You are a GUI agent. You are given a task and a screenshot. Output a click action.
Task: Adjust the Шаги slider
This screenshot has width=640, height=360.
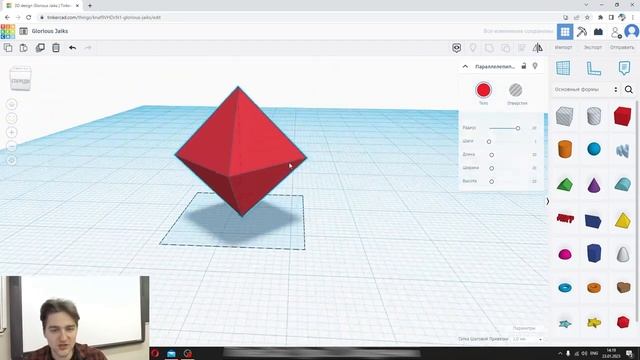pyautogui.click(x=489, y=142)
